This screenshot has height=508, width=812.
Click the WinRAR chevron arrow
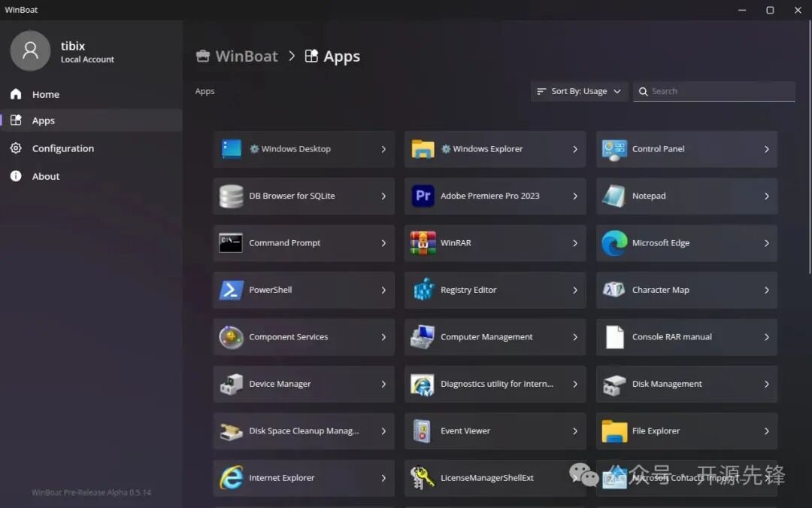click(575, 243)
